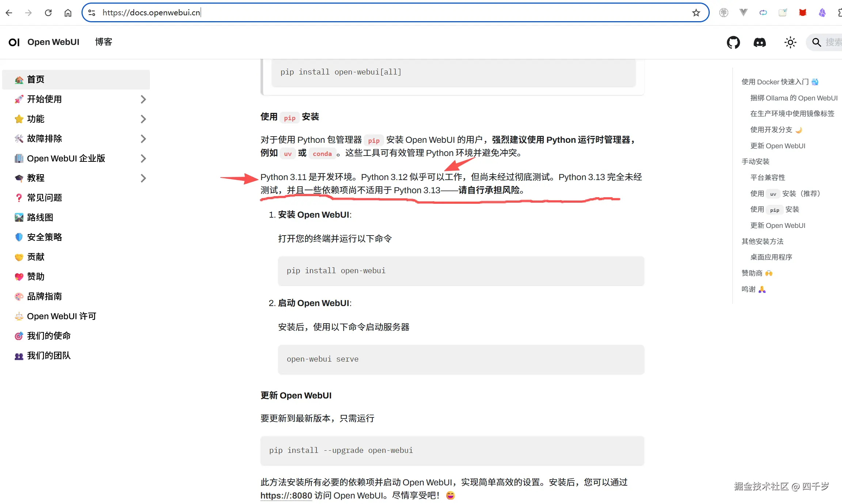Select 首页 in the sidebar

click(x=36, y=79)
